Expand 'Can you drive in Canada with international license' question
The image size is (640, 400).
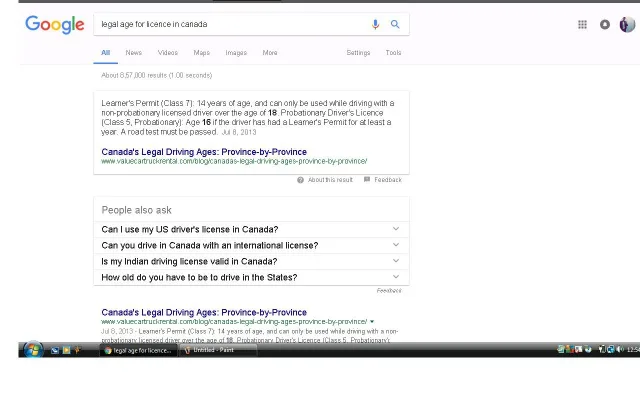coord(251,245)
